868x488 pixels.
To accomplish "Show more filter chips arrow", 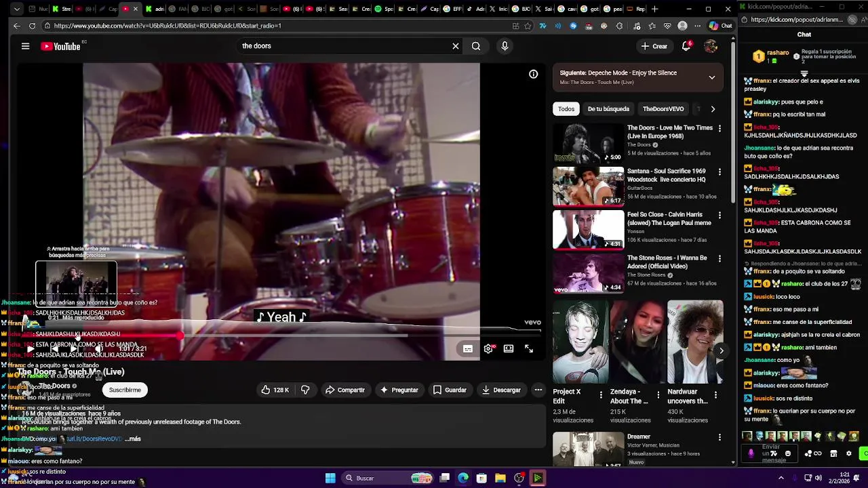I will 713,108.
